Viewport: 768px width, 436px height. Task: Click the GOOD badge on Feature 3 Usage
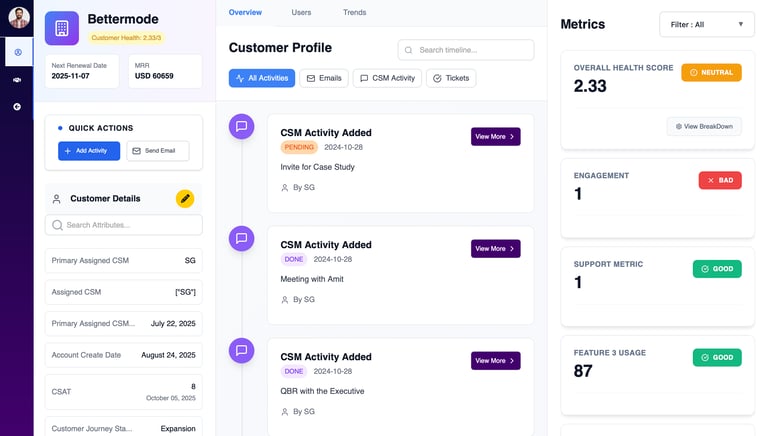point(717,358)
